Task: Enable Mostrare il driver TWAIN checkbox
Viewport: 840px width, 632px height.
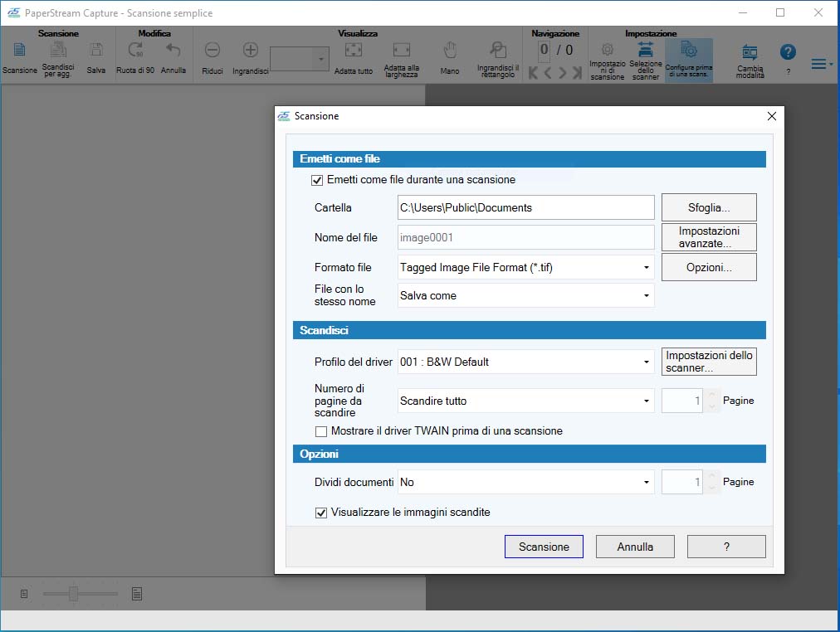Action: tap(321, 431)
